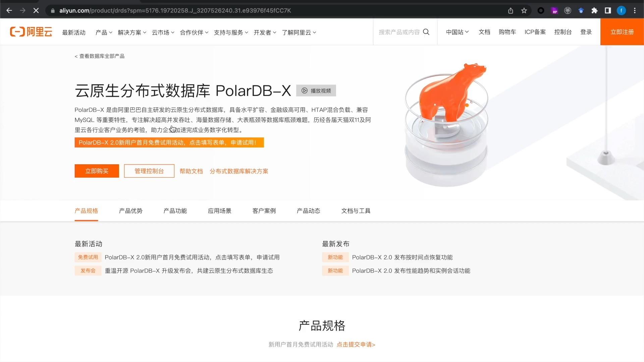The image size is (644, 362).
Task: Click the 登录 login link
Action: [586, 32]
